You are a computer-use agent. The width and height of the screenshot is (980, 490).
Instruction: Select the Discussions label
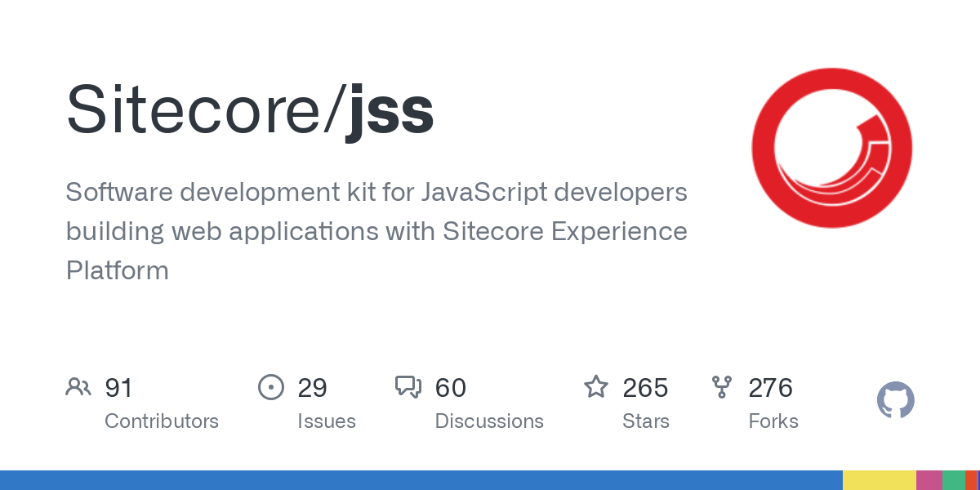pos(489,421)
